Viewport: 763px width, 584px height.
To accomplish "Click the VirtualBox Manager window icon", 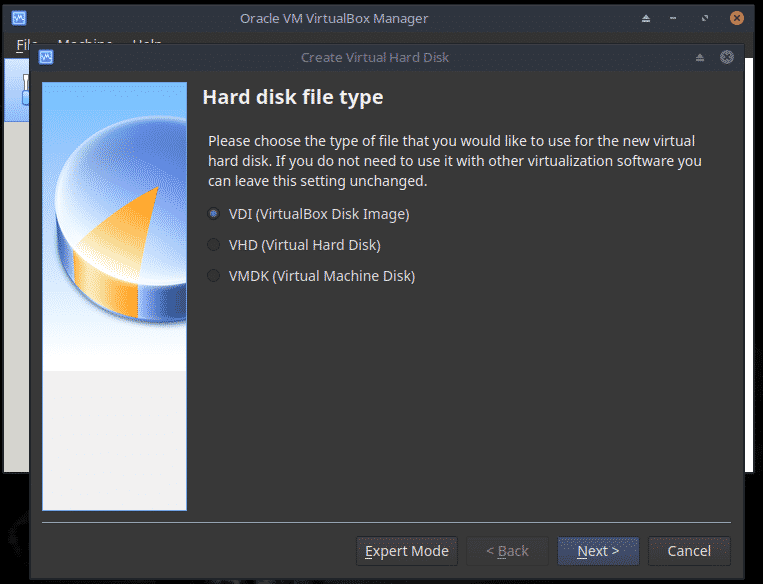I will [x=19, y=18].
